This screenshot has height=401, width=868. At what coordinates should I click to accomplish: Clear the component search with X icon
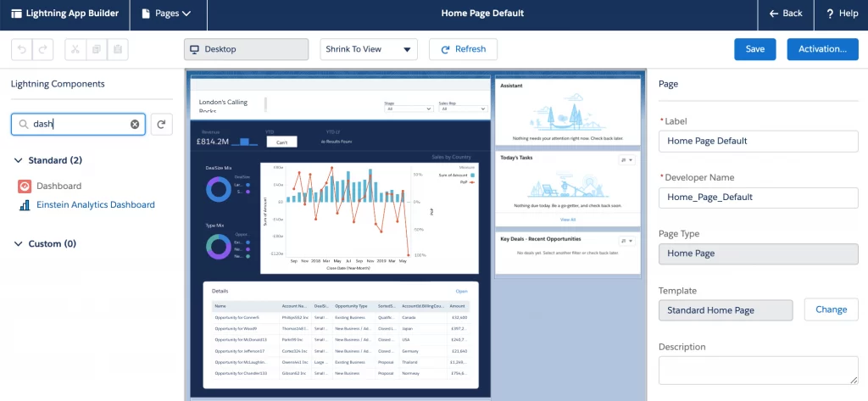click(135, 125)
